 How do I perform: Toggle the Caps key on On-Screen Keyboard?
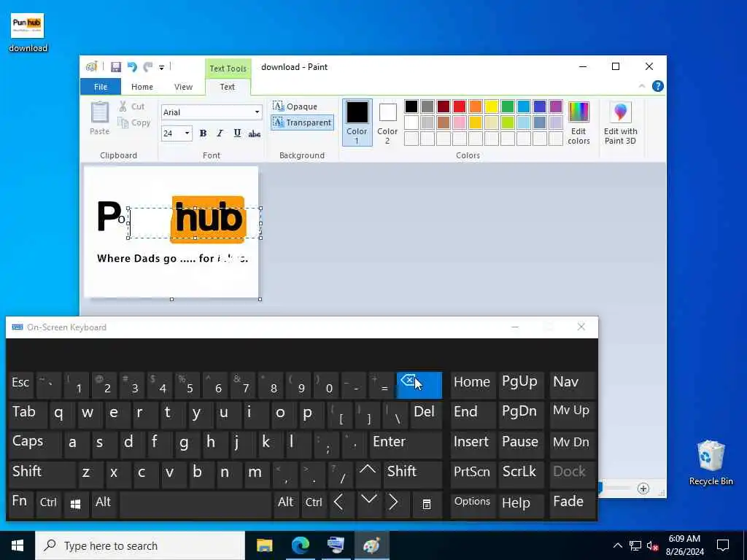point(34,444)
